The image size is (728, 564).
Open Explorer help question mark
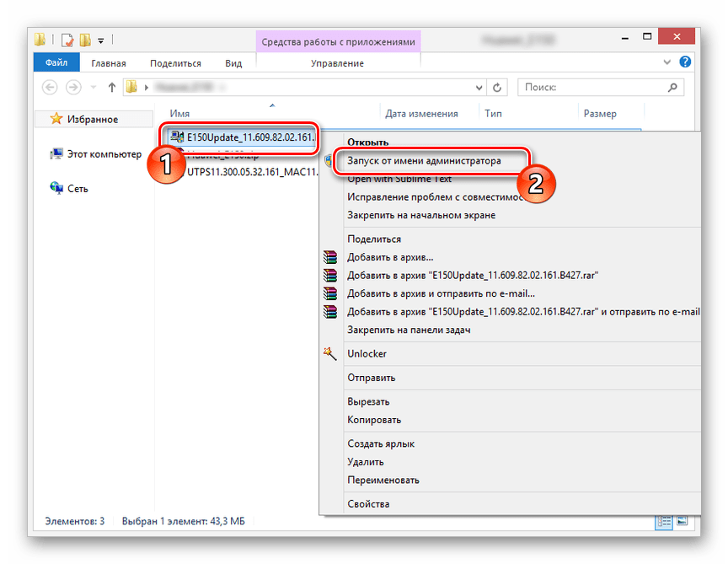[x=685, y=62]
